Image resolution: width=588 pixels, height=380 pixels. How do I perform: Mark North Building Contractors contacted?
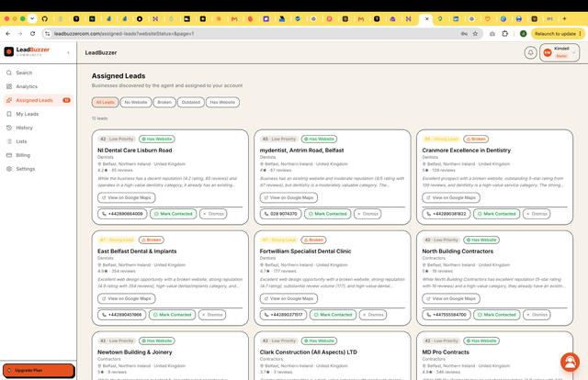point(497,315)
